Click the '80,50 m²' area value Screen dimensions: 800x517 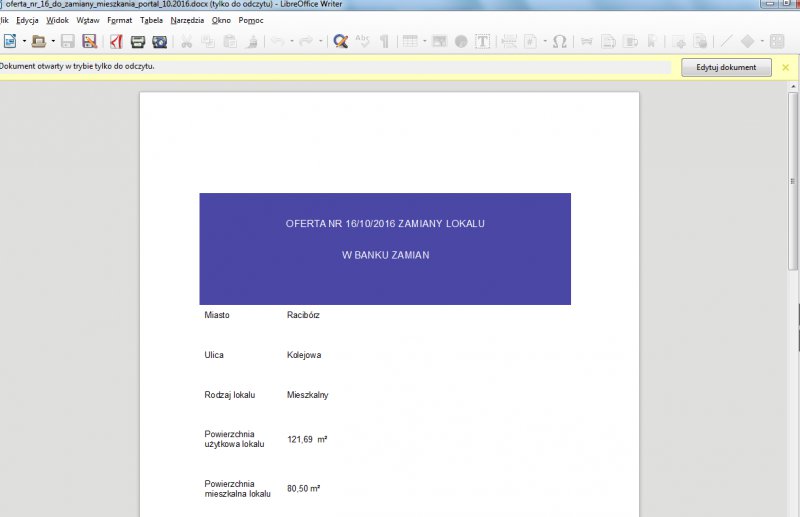coord(304,488)
